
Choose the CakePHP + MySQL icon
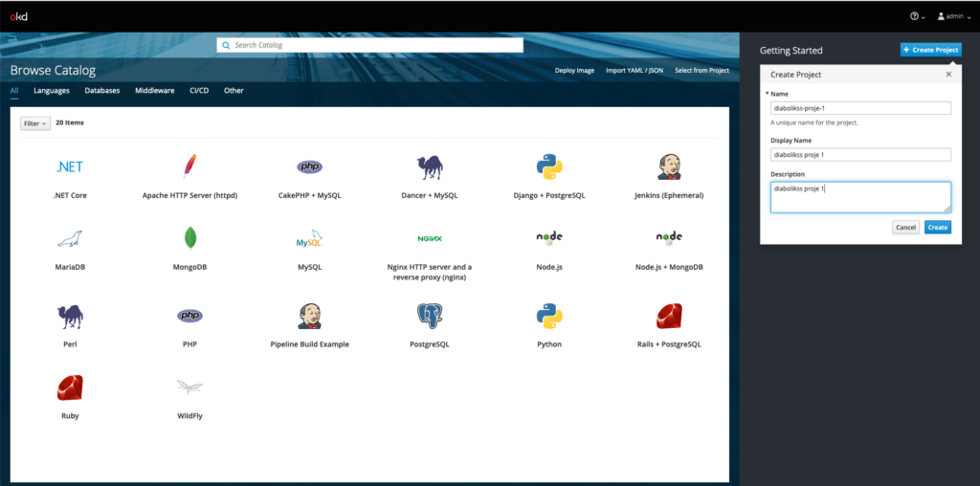point(309,166)
